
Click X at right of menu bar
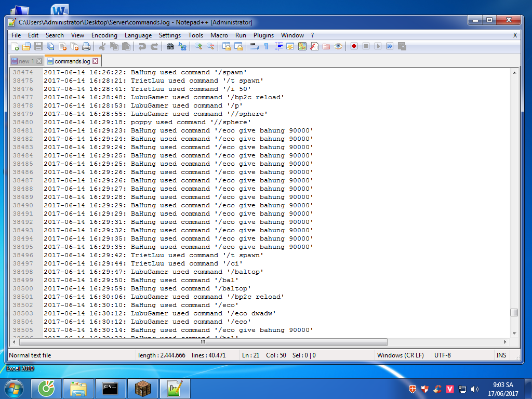pyautogui.click(x=515, y=35)
